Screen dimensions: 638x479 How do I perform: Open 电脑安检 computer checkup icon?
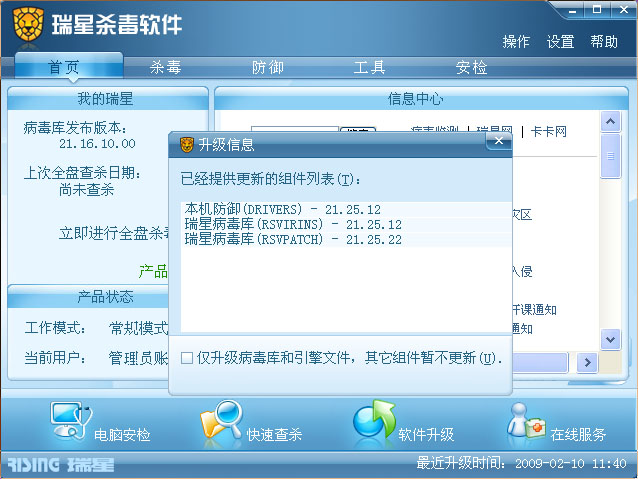(x=71, y=421)
